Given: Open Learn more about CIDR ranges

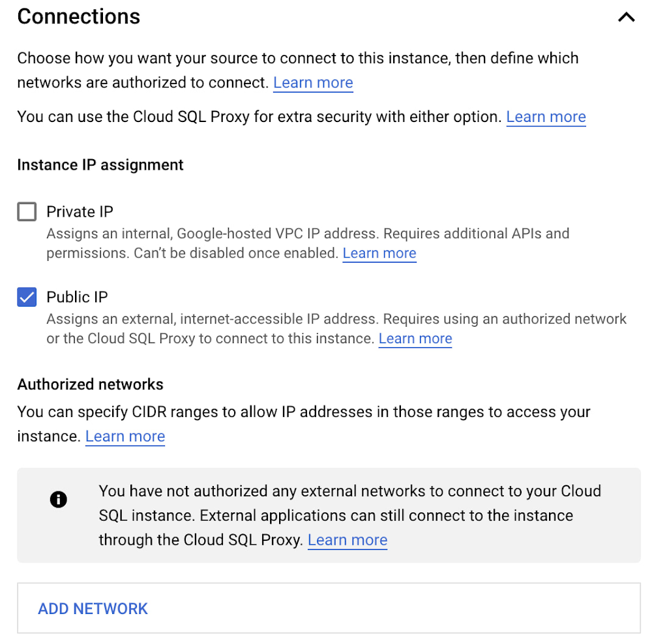Looking at the screenshot, I should [125, 437].
